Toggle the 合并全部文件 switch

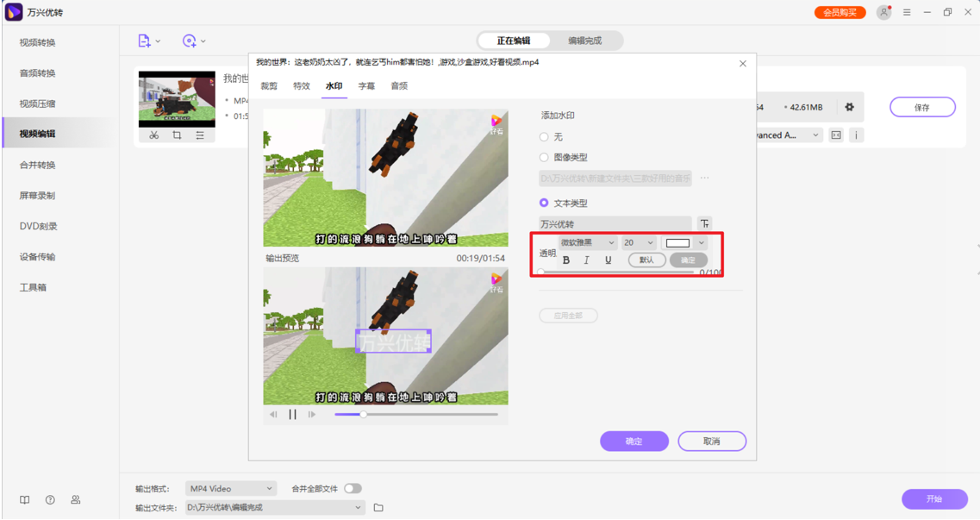point(353,488)
